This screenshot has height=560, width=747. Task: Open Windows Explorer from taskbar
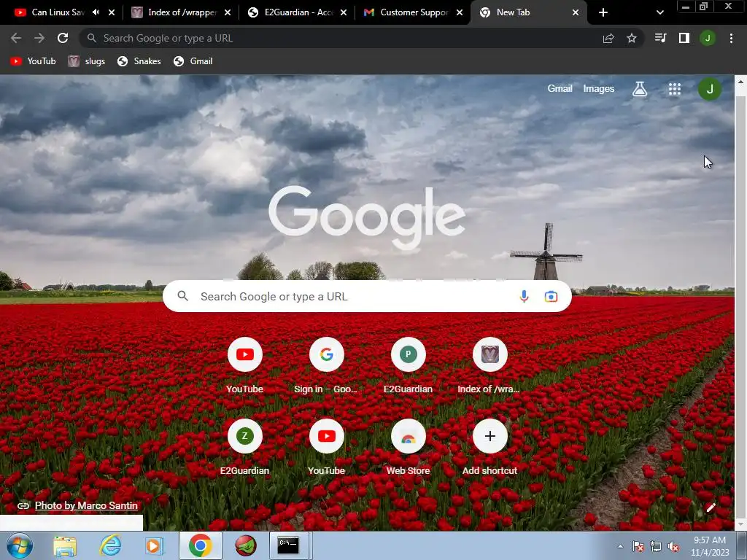(65, 545)
